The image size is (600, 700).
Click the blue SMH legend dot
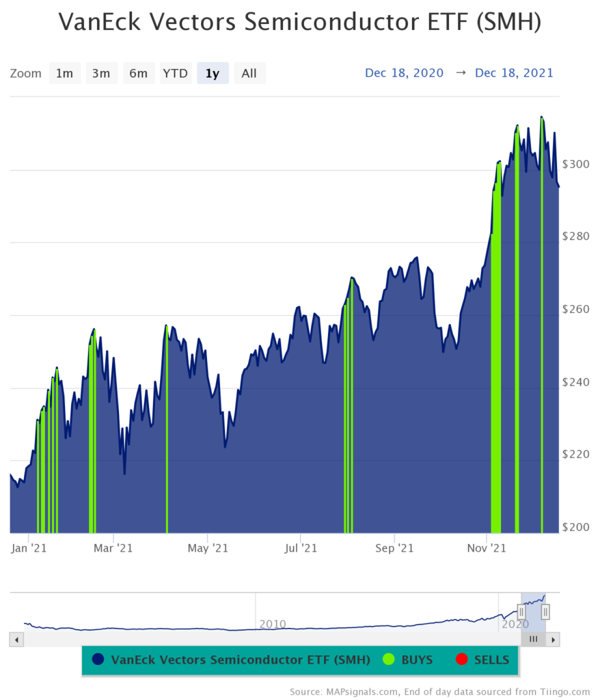click(x=99, y=660)
